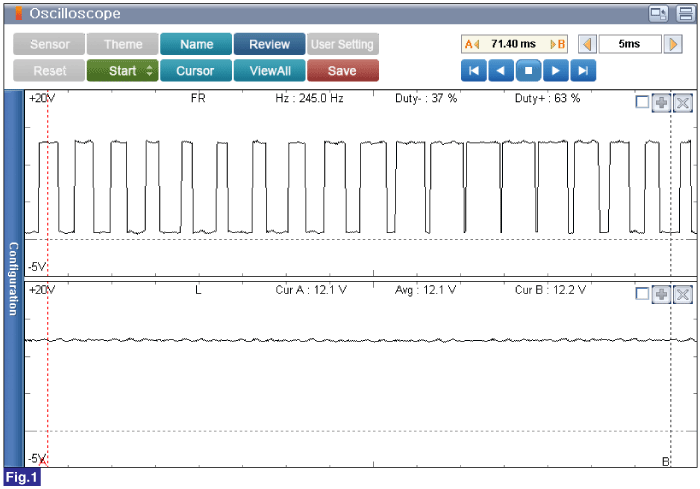
Task: Click the FR channel name label
Action: point(198,98)
